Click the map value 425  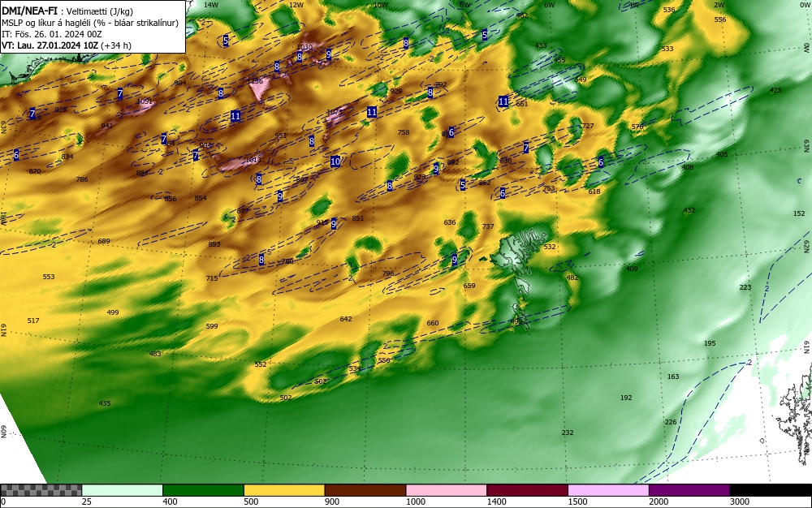pos(775,90)
